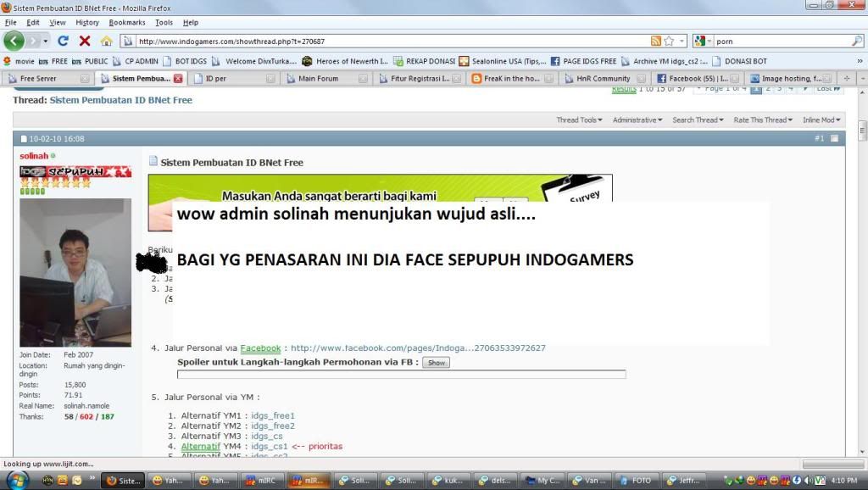The height and width of the screenshot is (490, 868).
Task: Open the Tools menu
Action: pos(164,23)
